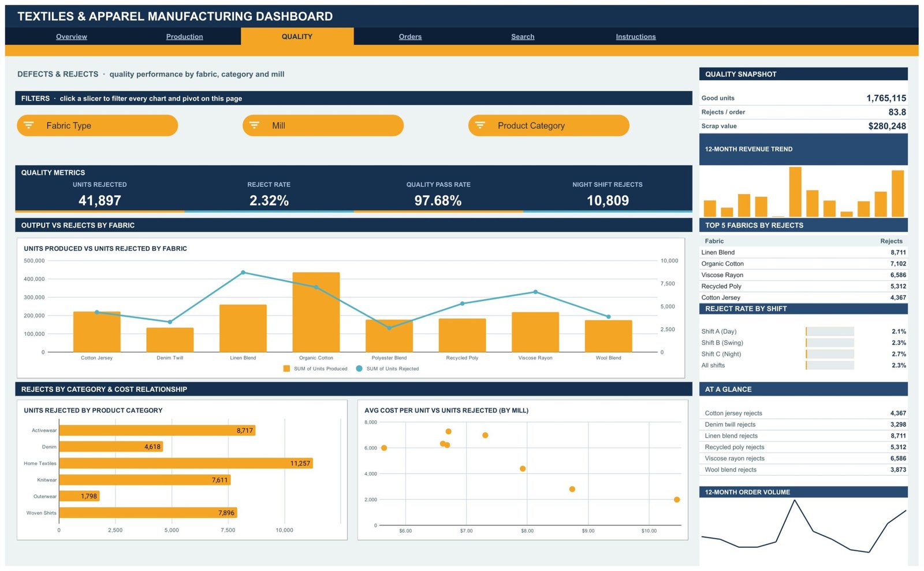Click the Reject Rate value 2.32%
The image size is (924, 571).
(269, 201)
